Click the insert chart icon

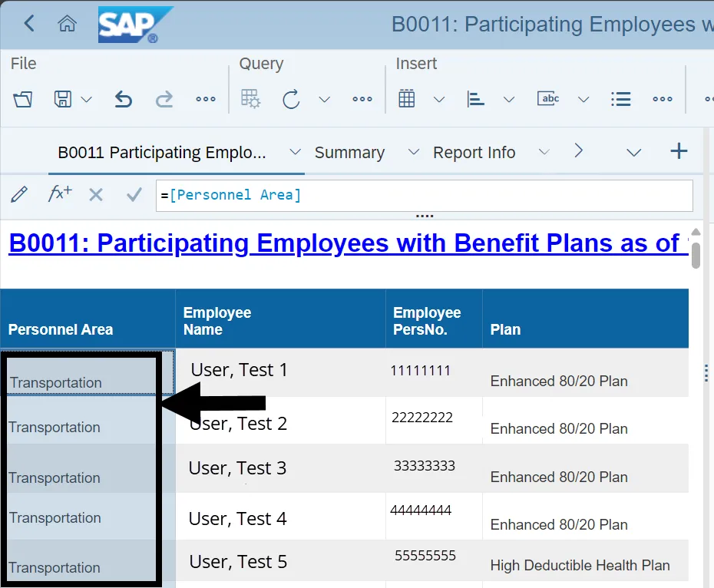point(476,99)
